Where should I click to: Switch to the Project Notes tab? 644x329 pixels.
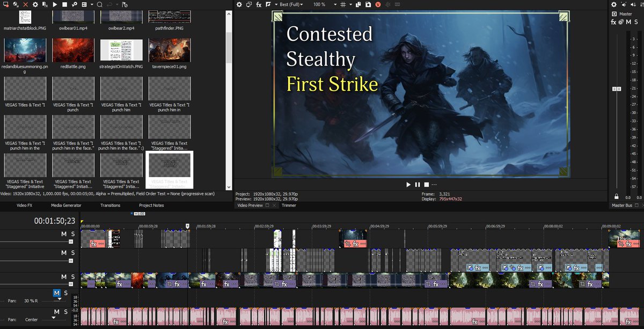point(151,206)
